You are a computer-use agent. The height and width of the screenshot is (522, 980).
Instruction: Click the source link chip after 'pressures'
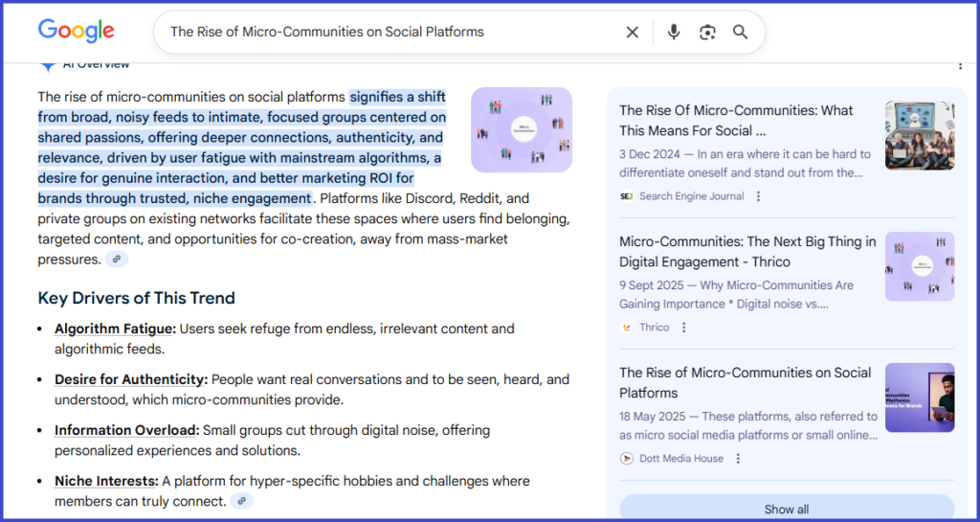[117, 260]
